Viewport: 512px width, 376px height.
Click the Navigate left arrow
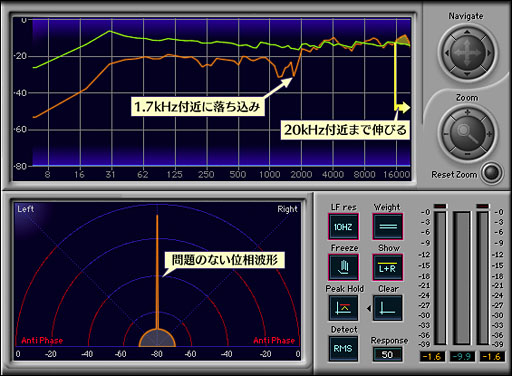pos(447,53)
